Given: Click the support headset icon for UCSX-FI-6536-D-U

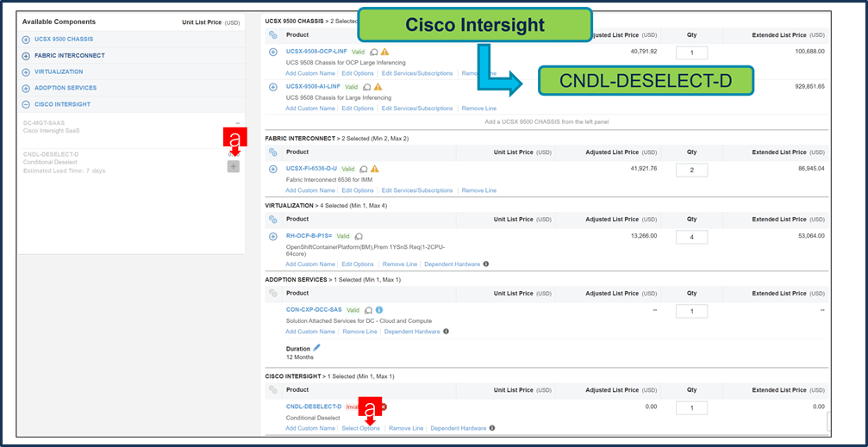Looking at the screenshot, I should [x=364, y=170].
